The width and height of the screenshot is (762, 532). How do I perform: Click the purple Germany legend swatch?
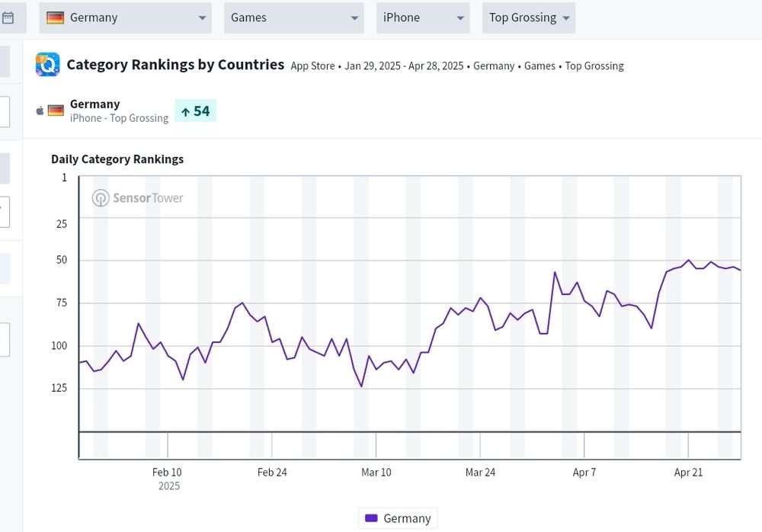(371, 518)
